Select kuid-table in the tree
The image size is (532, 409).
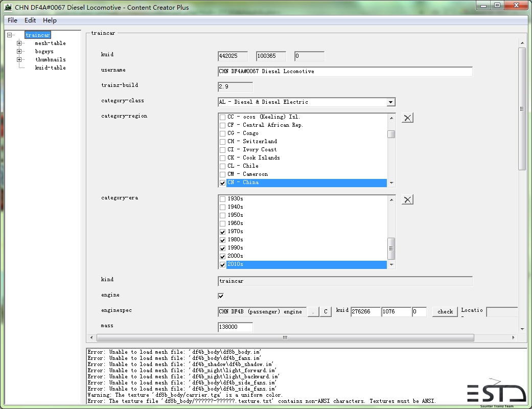(x=50, y=67)
